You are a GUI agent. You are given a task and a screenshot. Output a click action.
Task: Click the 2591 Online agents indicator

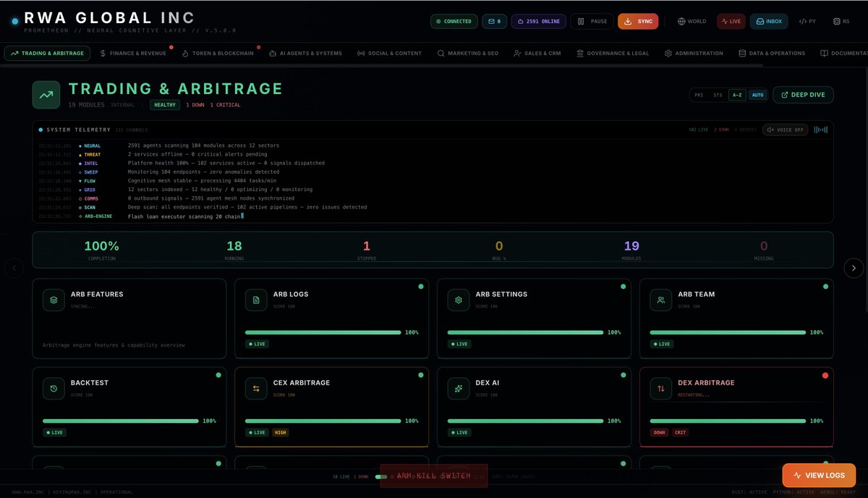(x=538, y=21)
